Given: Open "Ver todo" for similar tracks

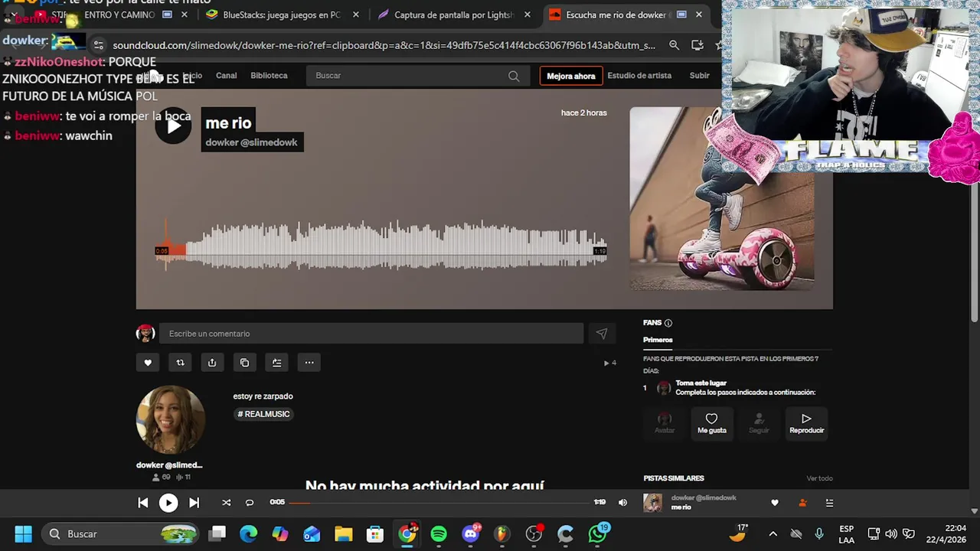Looking at the screenshot, I should pyautogui.click(x=819, y=478).
